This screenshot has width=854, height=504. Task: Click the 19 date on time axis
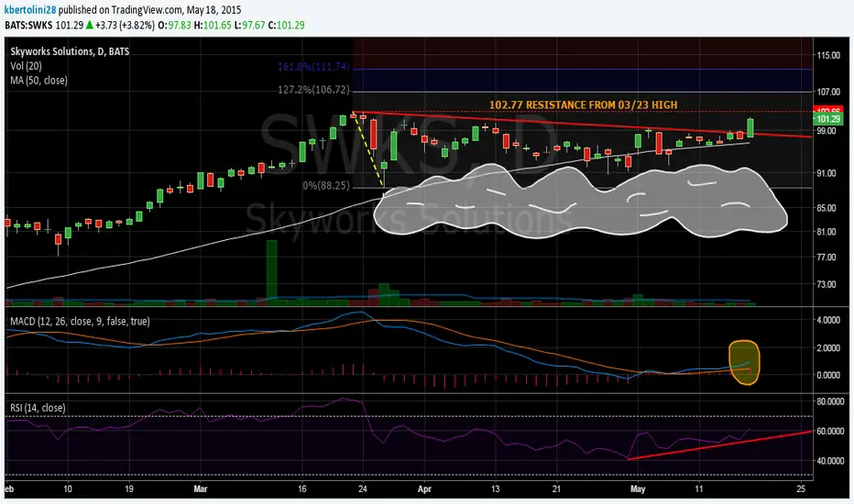pos(128,488)
